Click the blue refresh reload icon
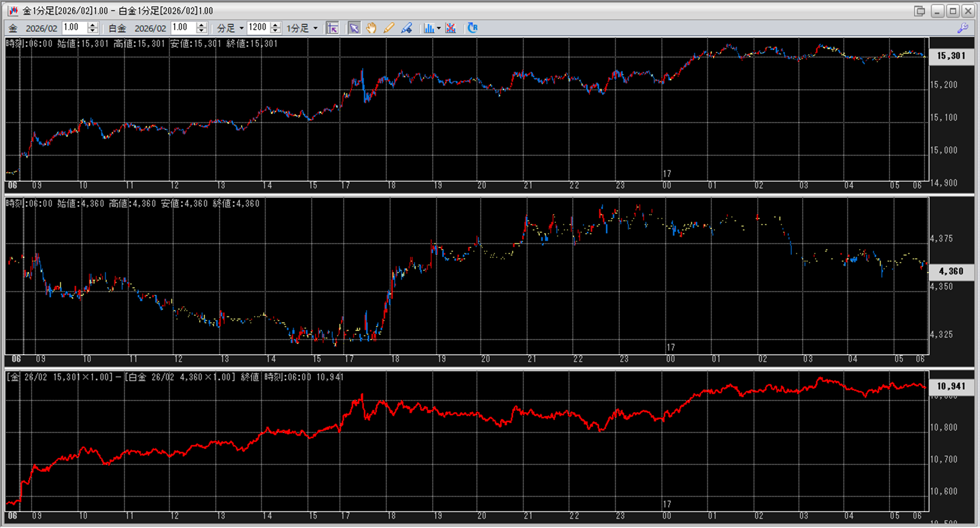Viewport: 980px width, 528px height. (472, 28)
